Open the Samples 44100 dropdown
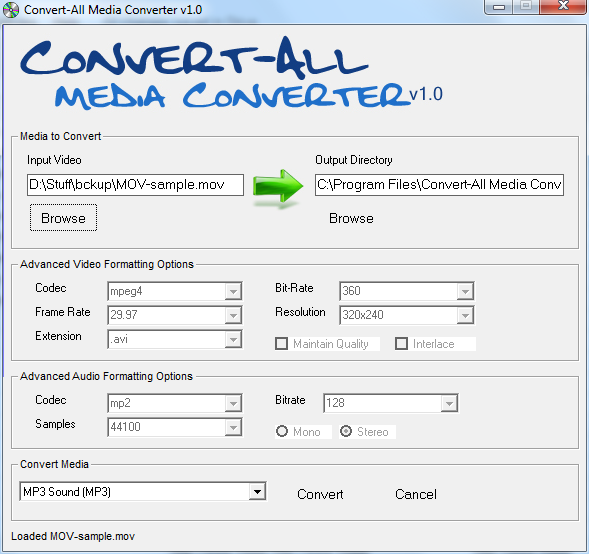The image size is (589, 554). coord(175,427)
